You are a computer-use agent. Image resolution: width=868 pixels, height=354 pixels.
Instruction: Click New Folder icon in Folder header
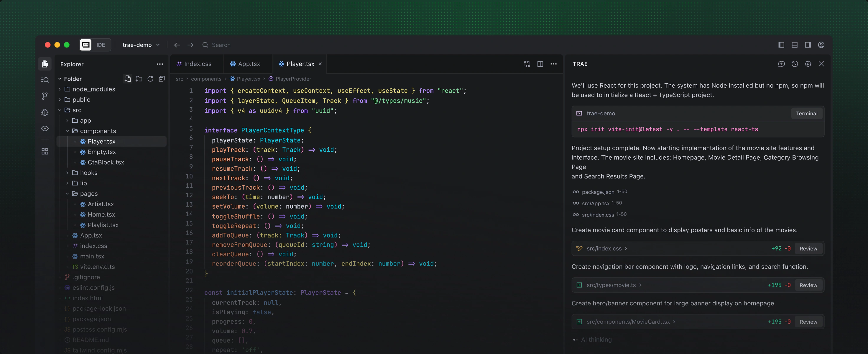click(139, 78)
